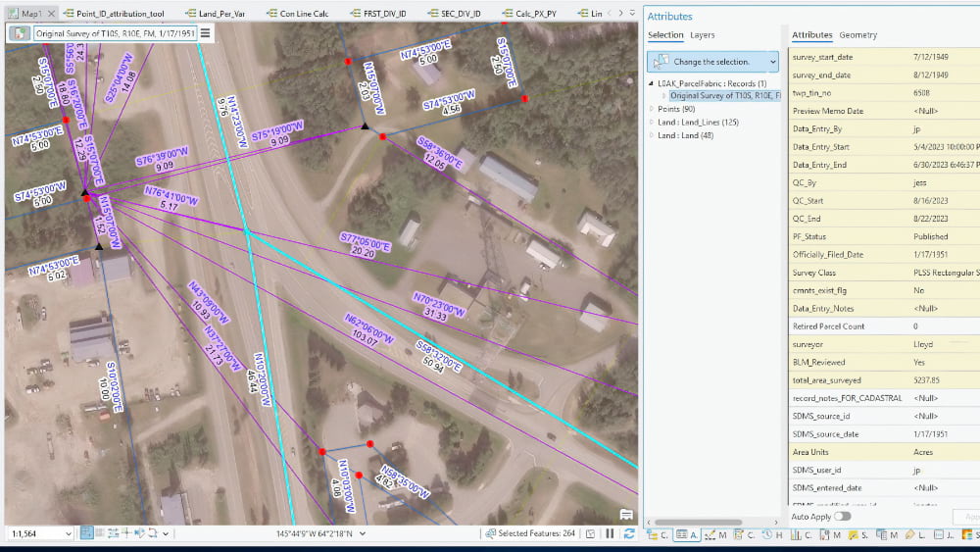Image resolution: width=980 pixels, height=552 pixels.
Task: Click the BLM_Reviewed value Yes
Action: [919, 362]
